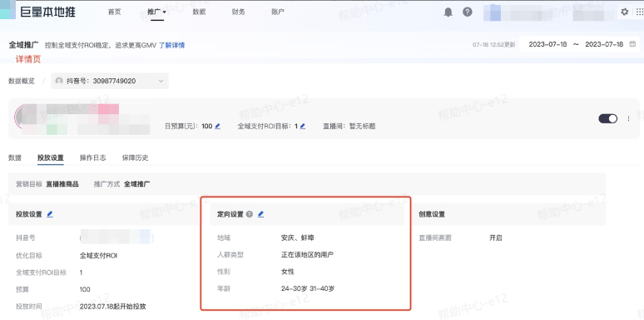Open the 保障历史 tab

[135, 157]
